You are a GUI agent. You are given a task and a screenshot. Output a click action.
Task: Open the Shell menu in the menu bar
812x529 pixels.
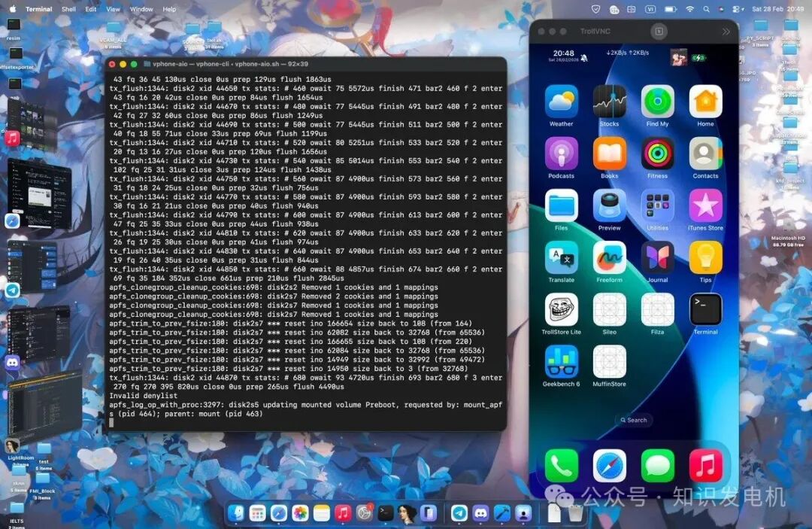coord(68,9)
